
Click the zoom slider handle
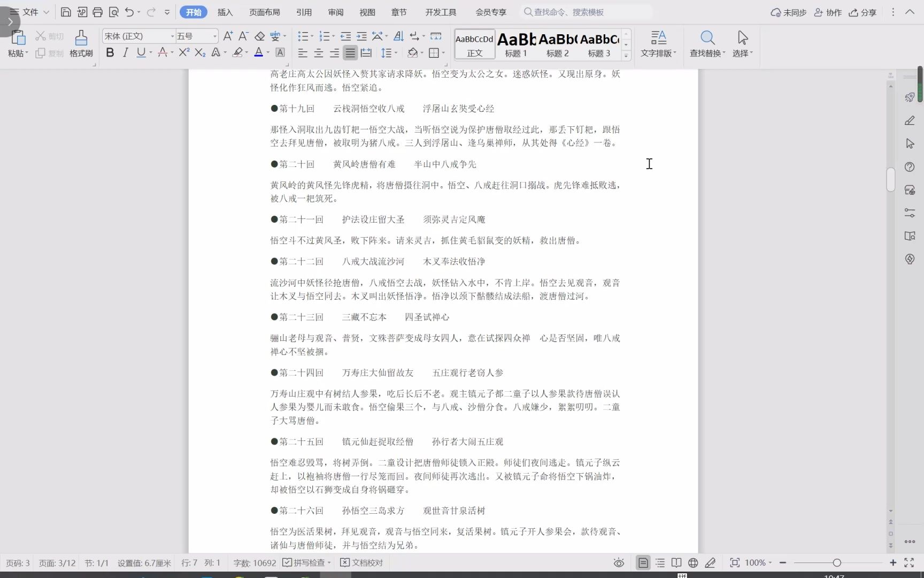click(x=837, y=562)
